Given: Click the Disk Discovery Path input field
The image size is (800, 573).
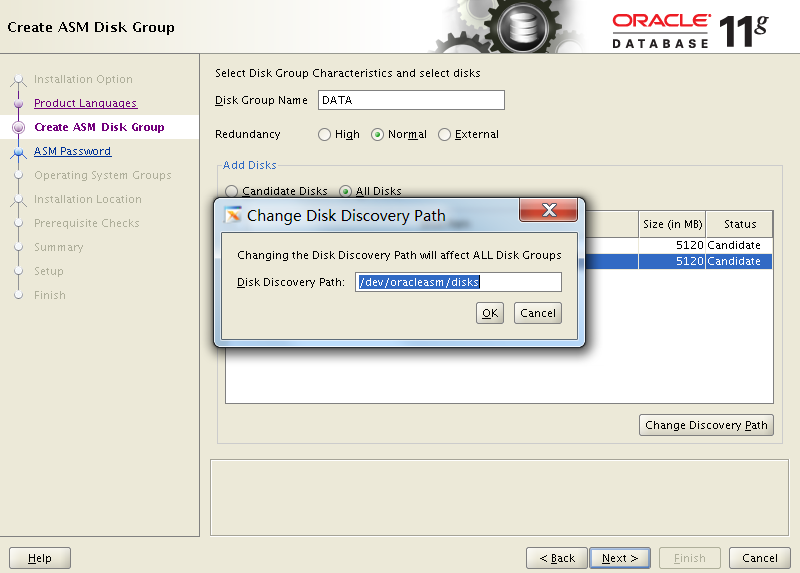Looking at the screenshot, I should [x=458, y=282].
